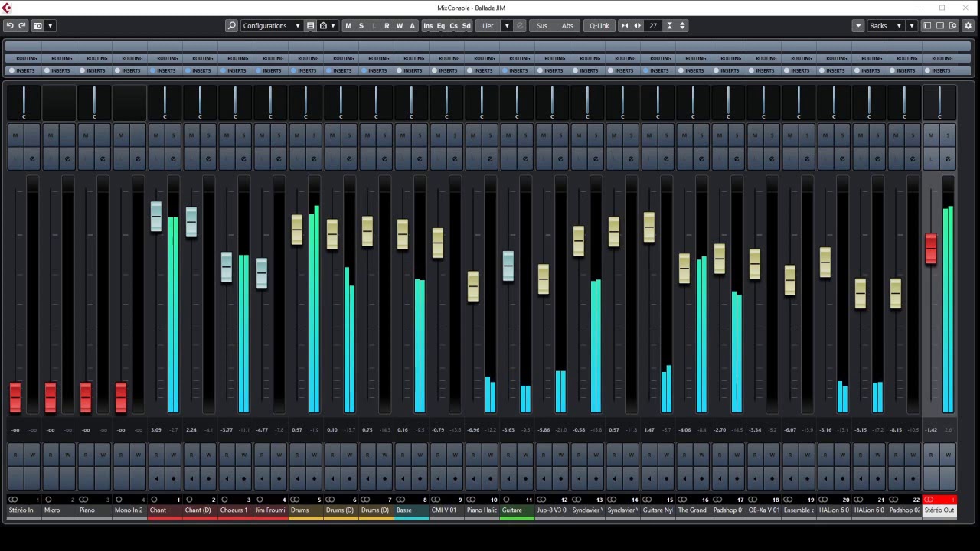Click the channel count field showing 27
Viewport: 980px width, 551px height.
point(653,25)
